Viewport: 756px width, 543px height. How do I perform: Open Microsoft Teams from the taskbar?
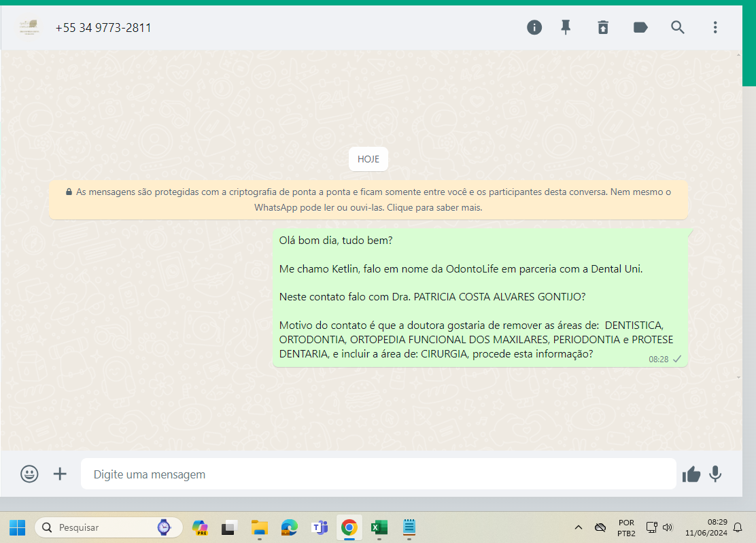319,527
